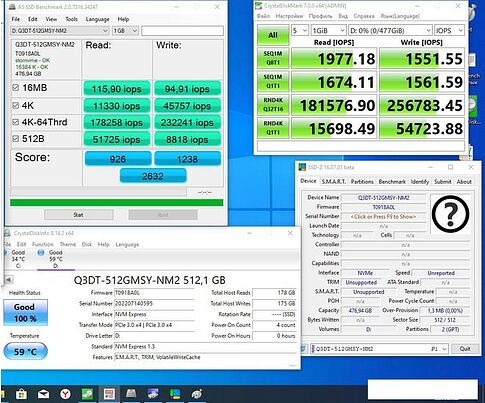Click the question mark image in SSD-Z
The image size is (485, 403).
coord(450,214)
